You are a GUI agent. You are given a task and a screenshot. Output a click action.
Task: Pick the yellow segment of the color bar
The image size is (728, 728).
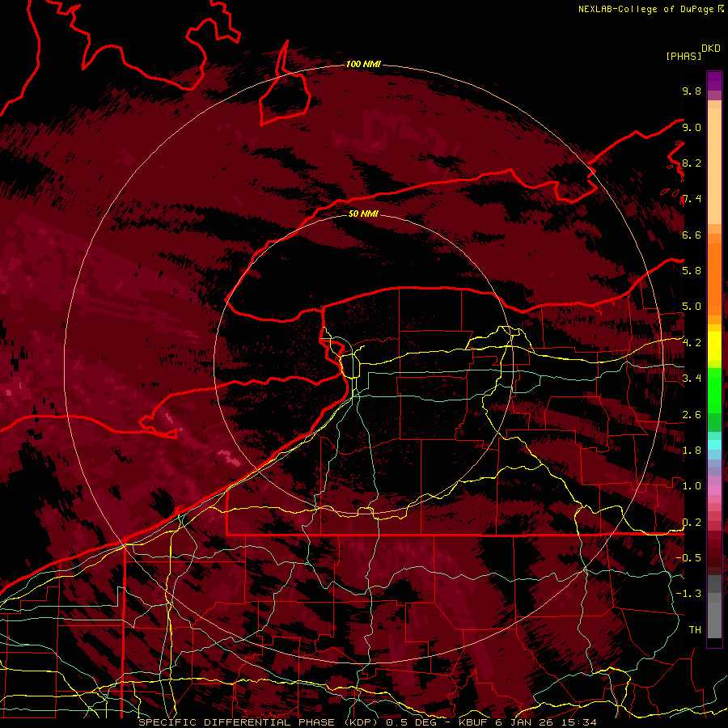714,346
